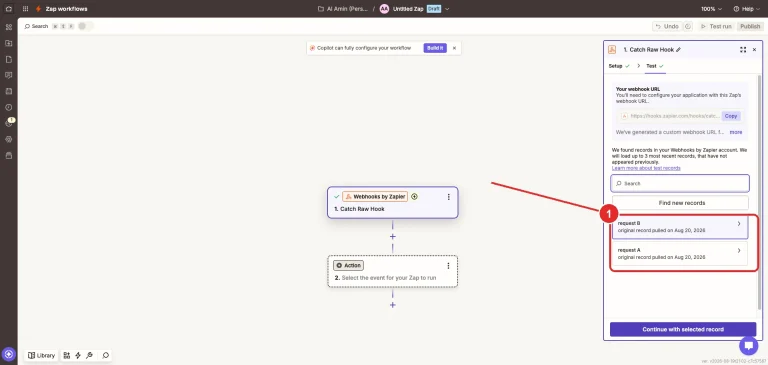The width and height of the screenshot is (768, 365).
Task: Open Learn more about test records link
Action: (646, 168)
